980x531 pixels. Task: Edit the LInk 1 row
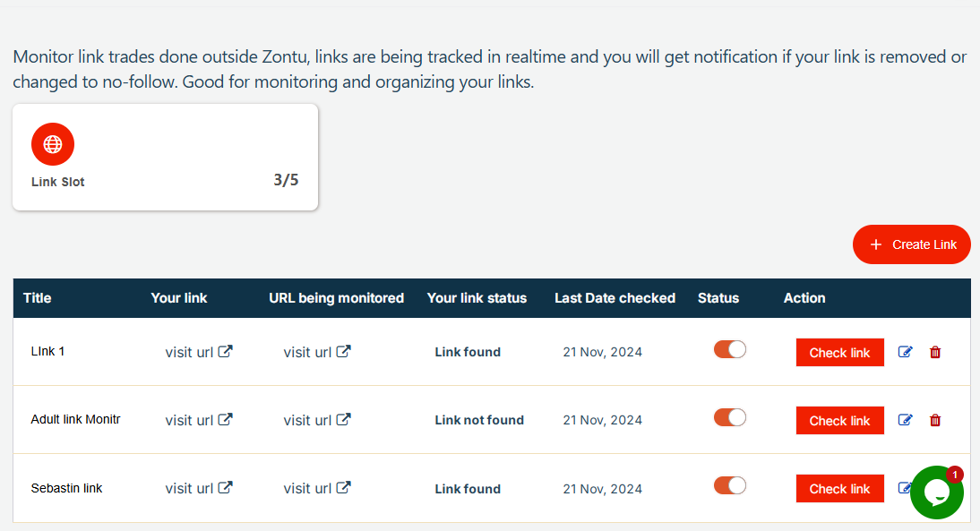pyautogui.click(x=906, y=352)
